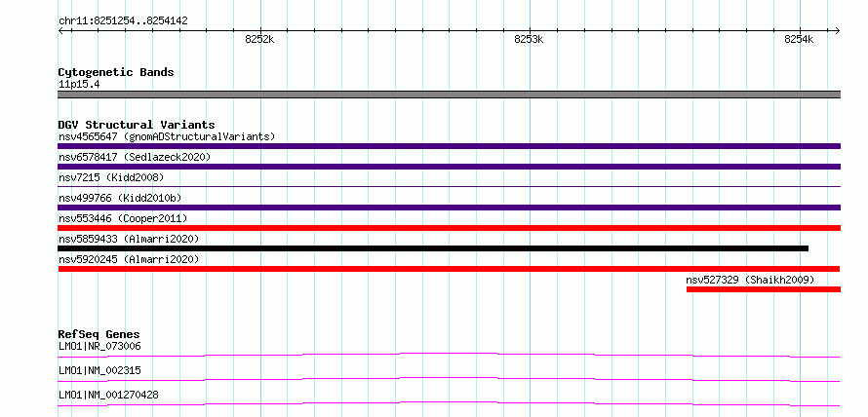
Task: Click the LMO1|NM_001270428 transcript label
Action: (108, 395)
